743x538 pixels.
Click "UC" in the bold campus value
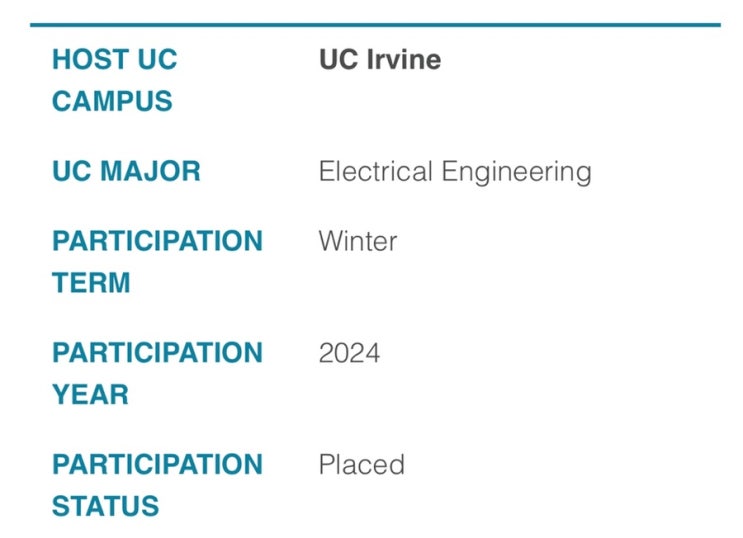click(x=336, y=60)
